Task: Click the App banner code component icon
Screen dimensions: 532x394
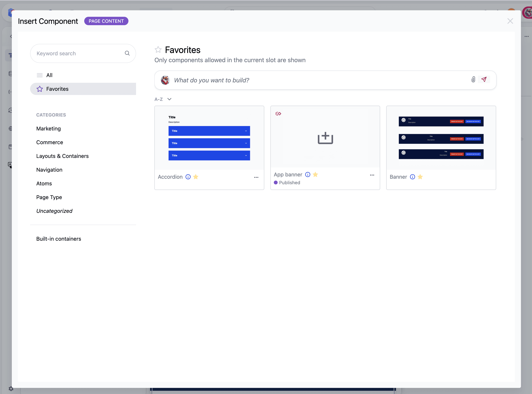Action: (x=278, y=114)
